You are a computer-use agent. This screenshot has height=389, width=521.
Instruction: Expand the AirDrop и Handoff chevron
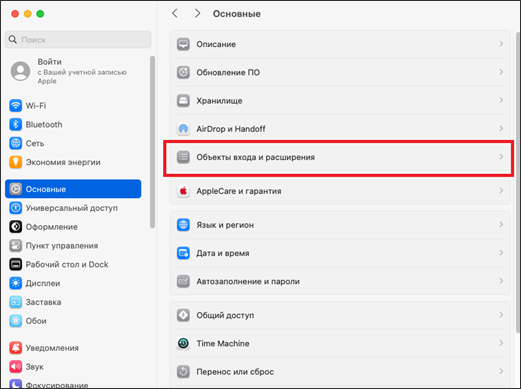tap(501, 128)
